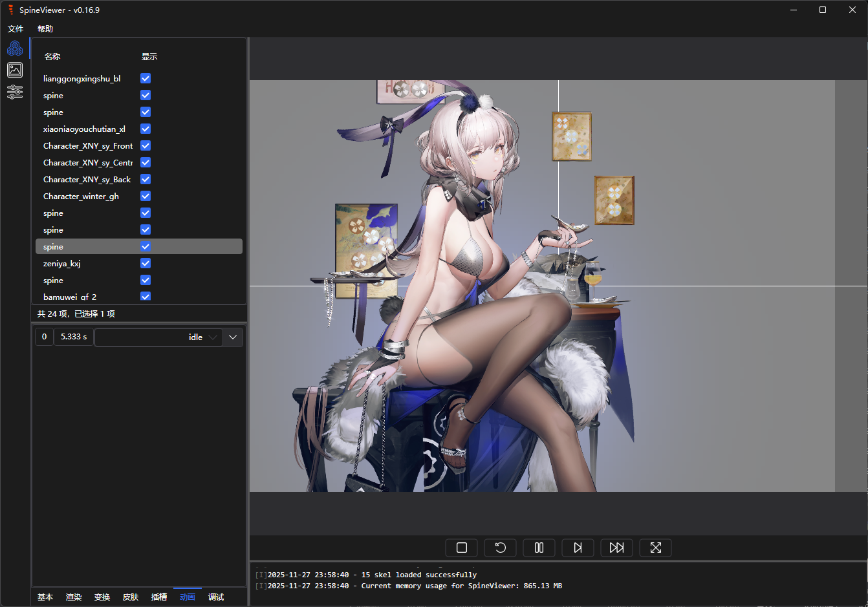Toggle display checkbox for the bamuwei row
868x607 pixels.
146,297
